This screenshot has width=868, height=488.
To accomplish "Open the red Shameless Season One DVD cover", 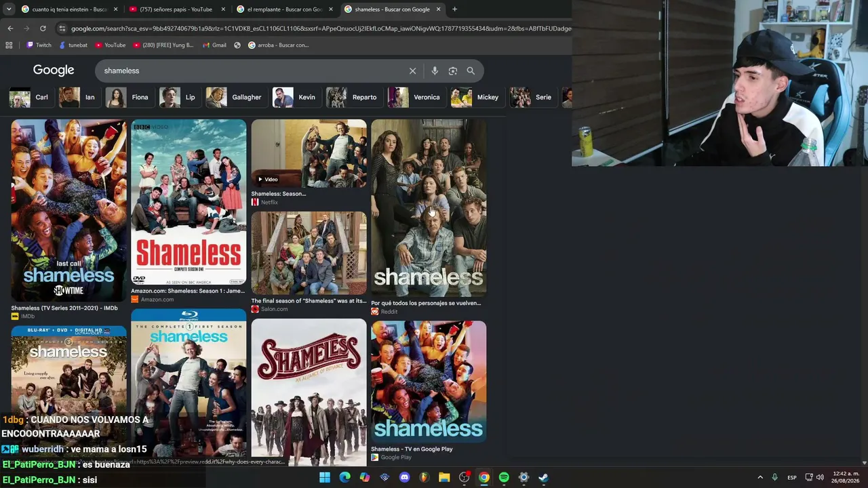I will [189, 202].
